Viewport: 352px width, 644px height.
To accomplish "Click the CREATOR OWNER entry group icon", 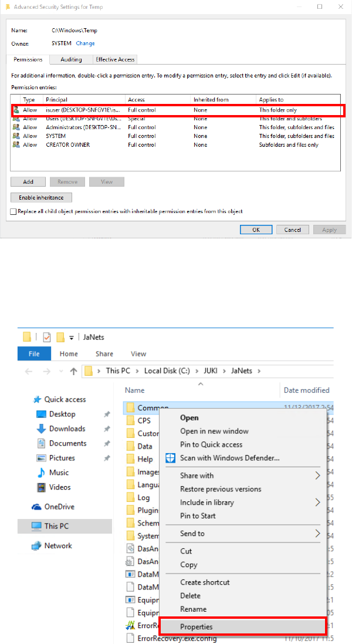I will coord(16,144).
